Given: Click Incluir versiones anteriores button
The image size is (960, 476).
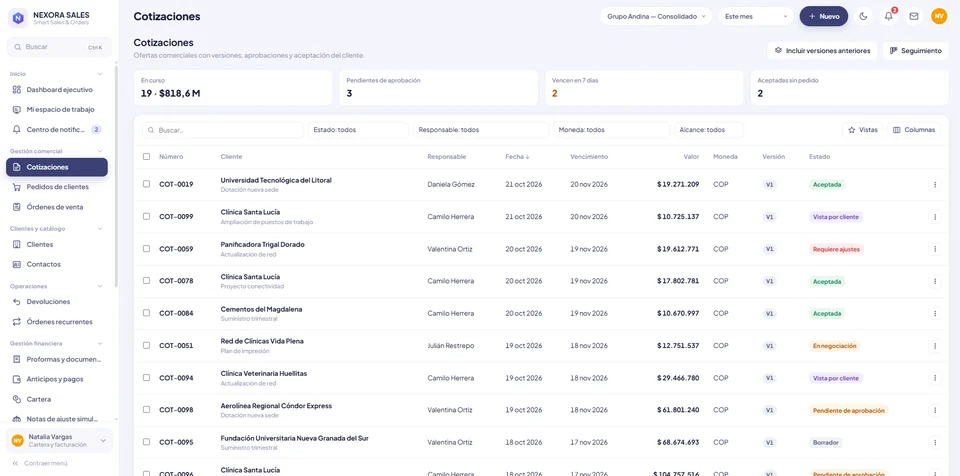Looking at the screenshot, I should coord(822,51).
